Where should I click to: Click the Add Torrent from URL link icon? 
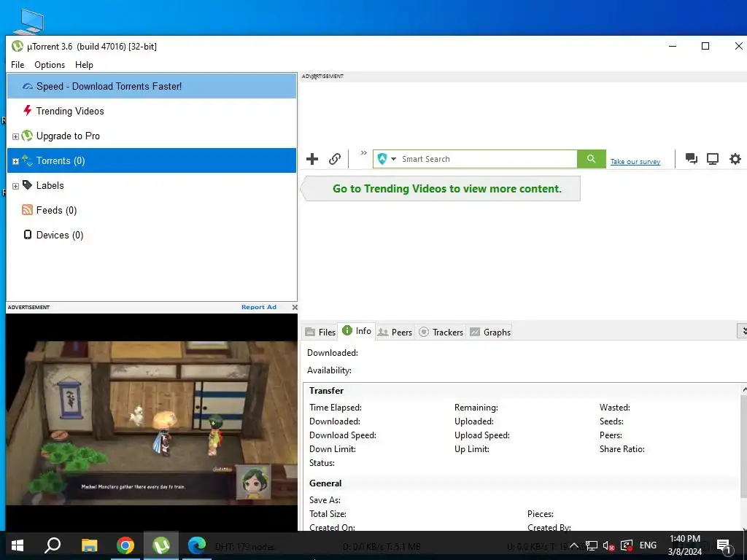[x=335, y=159]
